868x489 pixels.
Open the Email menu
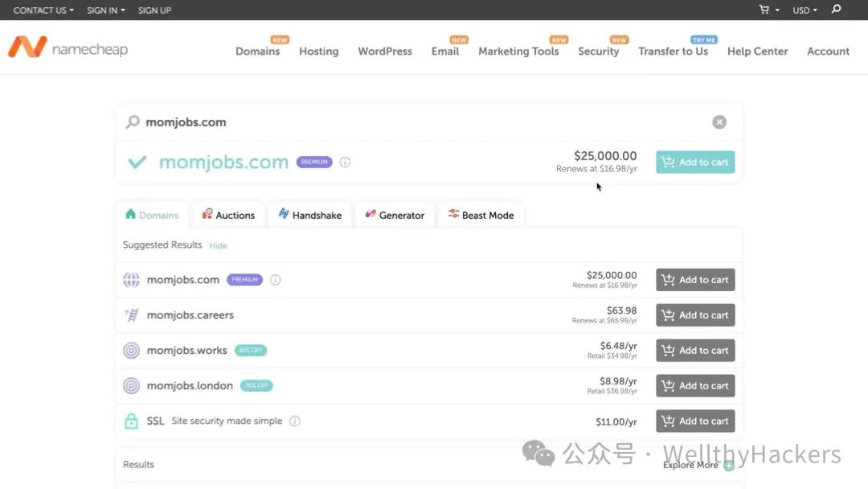coord(445,51)
